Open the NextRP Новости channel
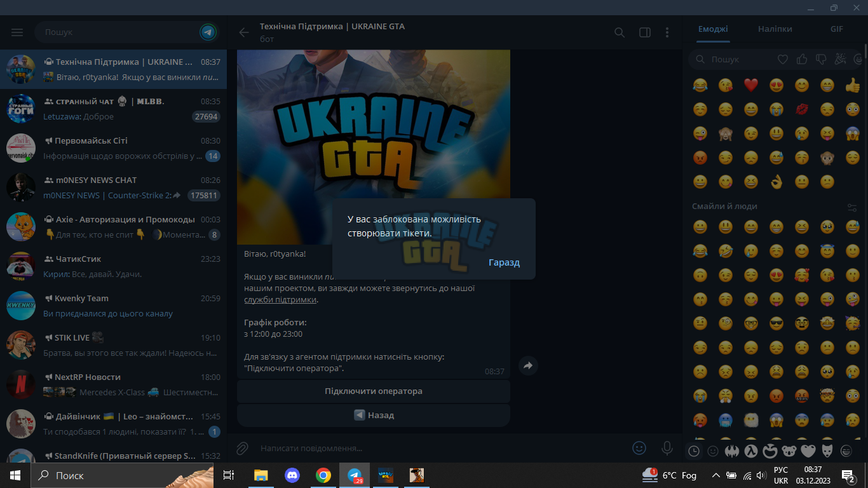Screen dimensions: 868x488 tap(113, 384)
